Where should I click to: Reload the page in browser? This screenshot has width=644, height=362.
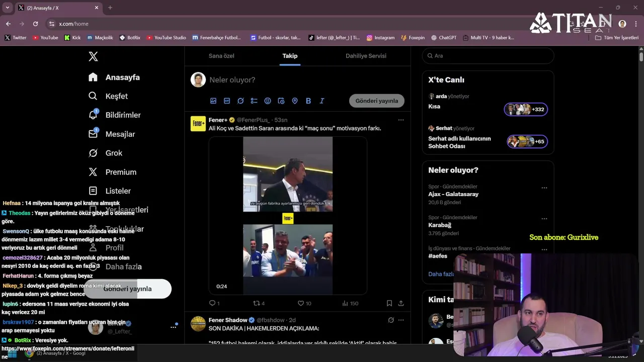click(35, 24)
